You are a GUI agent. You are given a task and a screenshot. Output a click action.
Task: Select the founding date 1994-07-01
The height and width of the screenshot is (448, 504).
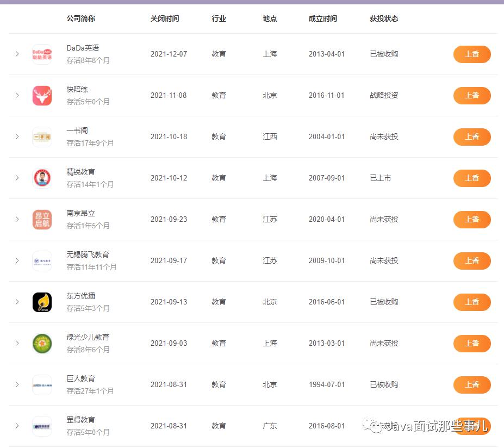click(x=327, y=384)
